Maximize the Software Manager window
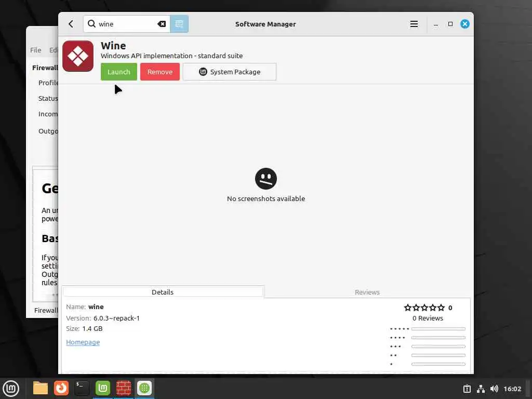Screen dimensions: 532x399 450,24
